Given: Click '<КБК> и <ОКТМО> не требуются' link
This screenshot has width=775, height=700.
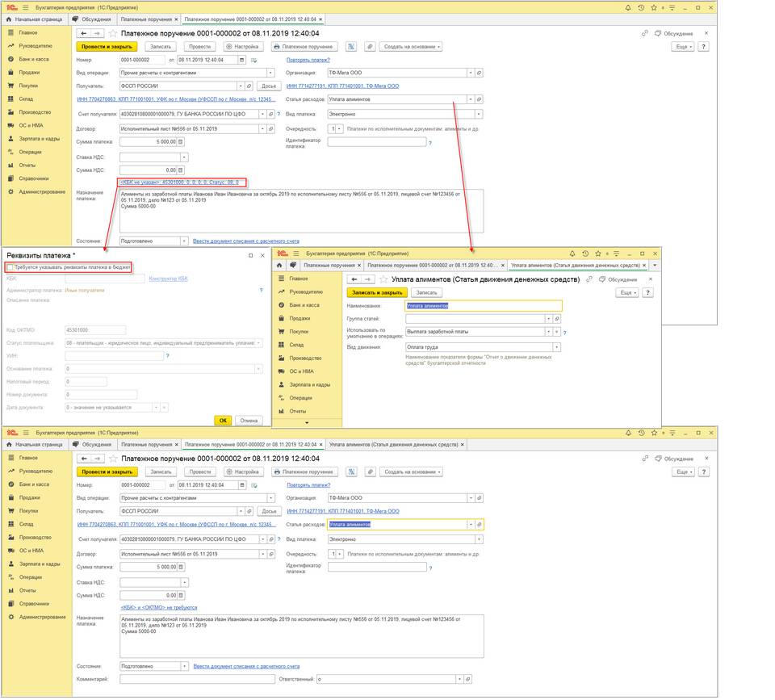Looking at the screenshot, I should 158,607.
